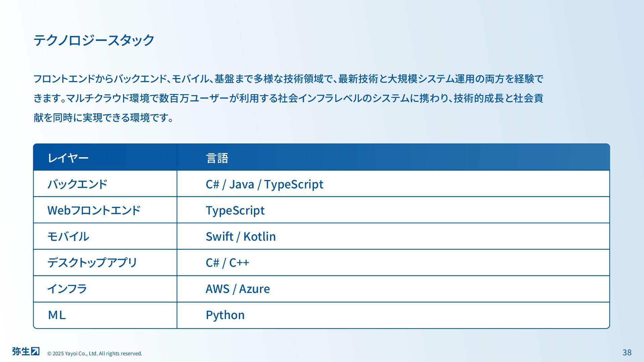This screenshot has height=362, width=644.
Task: Click the Yayoi copyright notice text
Action: tap(95, 353)
